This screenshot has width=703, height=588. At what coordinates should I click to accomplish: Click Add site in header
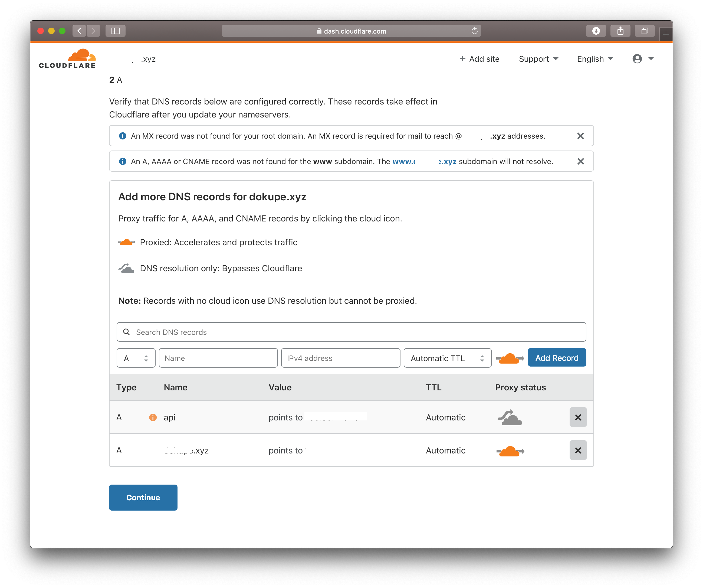click(x=480, y=59)
